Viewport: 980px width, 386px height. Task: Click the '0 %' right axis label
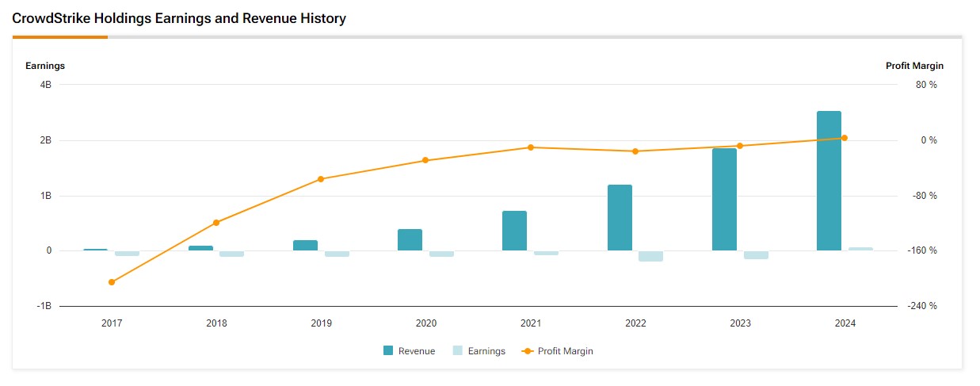point(929,140)
